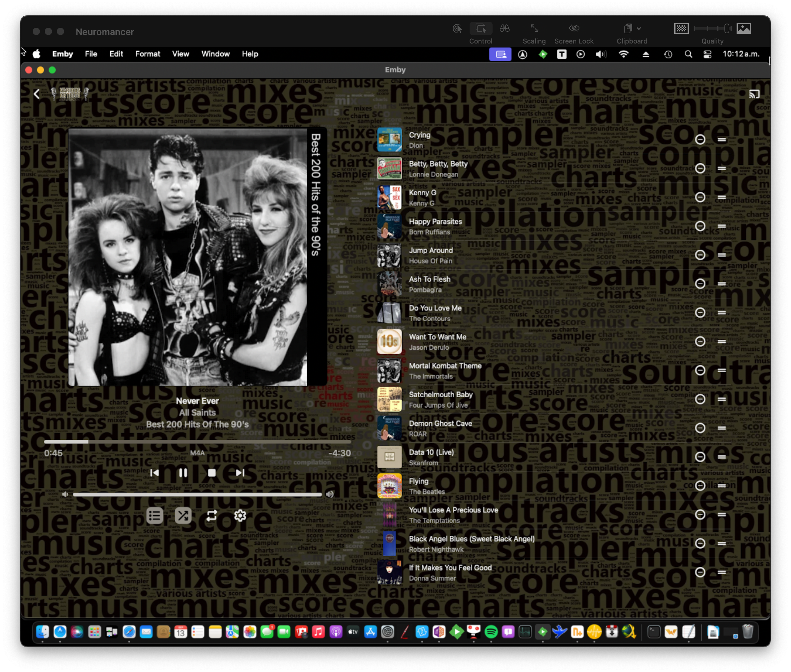
Task: Click the reorder handle for Flying
Action: point(721,485)
